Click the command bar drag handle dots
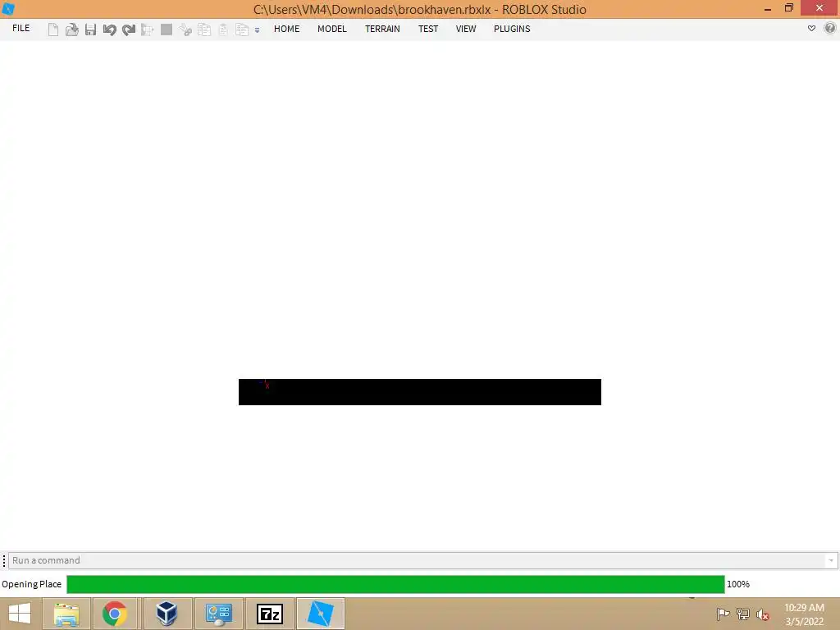Image resolution: width=840 pixels, height=630 pixels. point(4,560)
